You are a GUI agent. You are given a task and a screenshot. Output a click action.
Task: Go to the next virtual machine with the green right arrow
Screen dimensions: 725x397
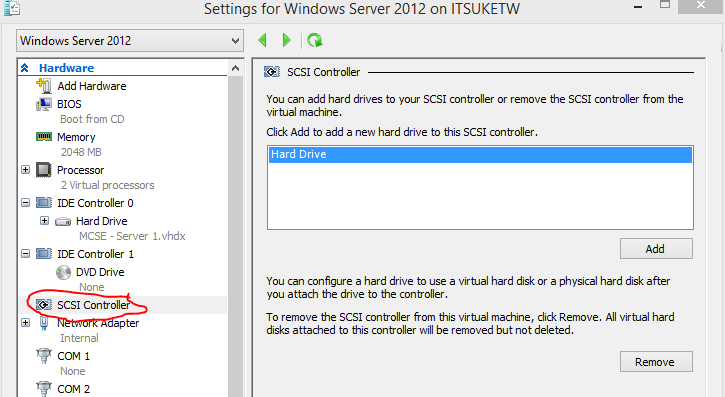click(286, 40)
